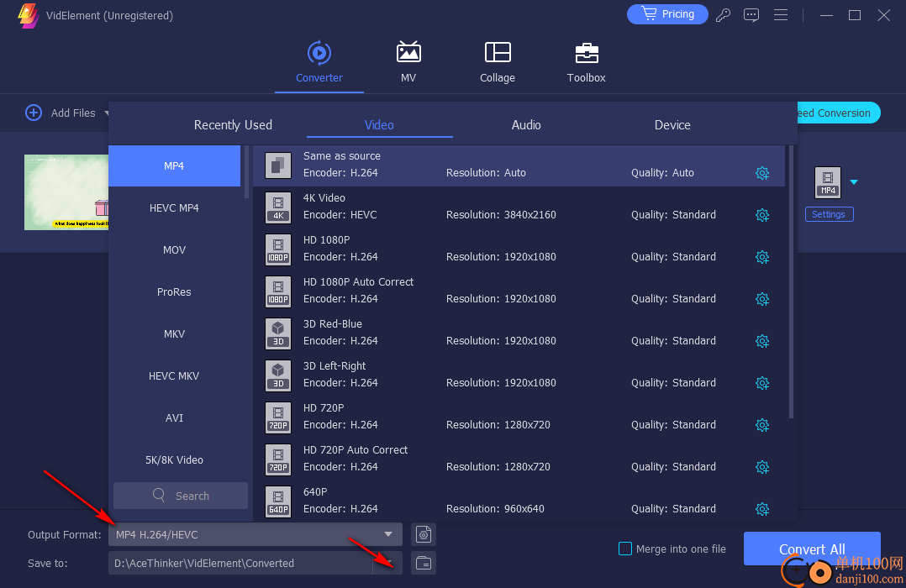
Task: Click the Pricing button
Action: (x=667, y=14)
